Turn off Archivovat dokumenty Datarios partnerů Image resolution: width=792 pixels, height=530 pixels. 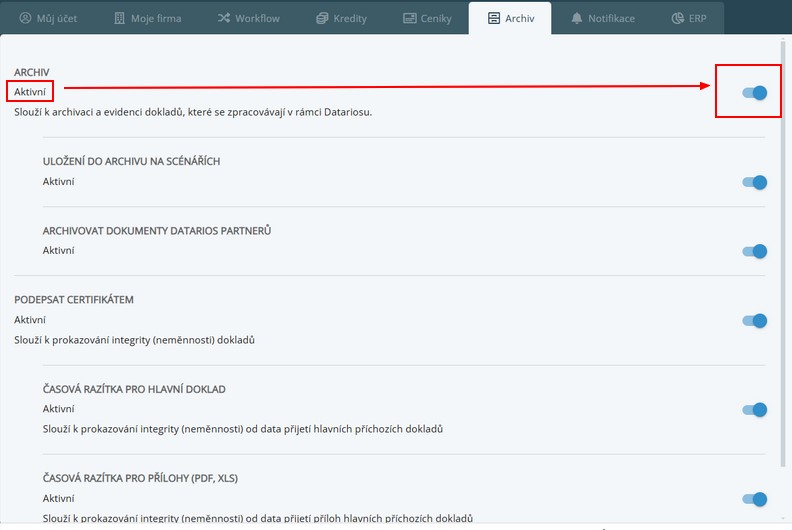754,251
